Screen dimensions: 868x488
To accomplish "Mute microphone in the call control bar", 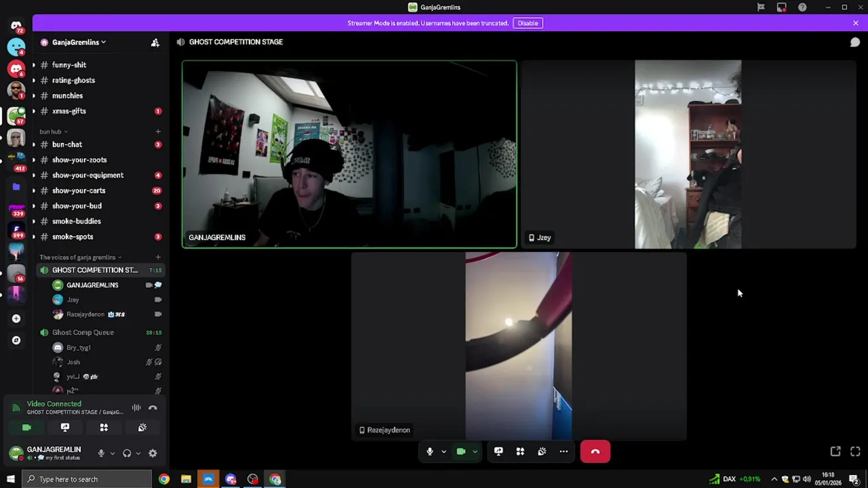I will (x=429, y=451).
